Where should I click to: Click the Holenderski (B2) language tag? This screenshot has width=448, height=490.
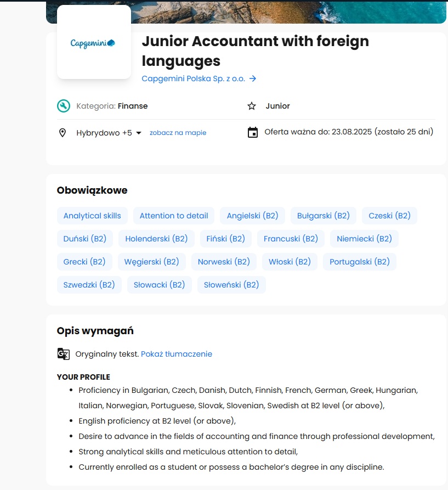pyautogui.click(x=156, y=239)
